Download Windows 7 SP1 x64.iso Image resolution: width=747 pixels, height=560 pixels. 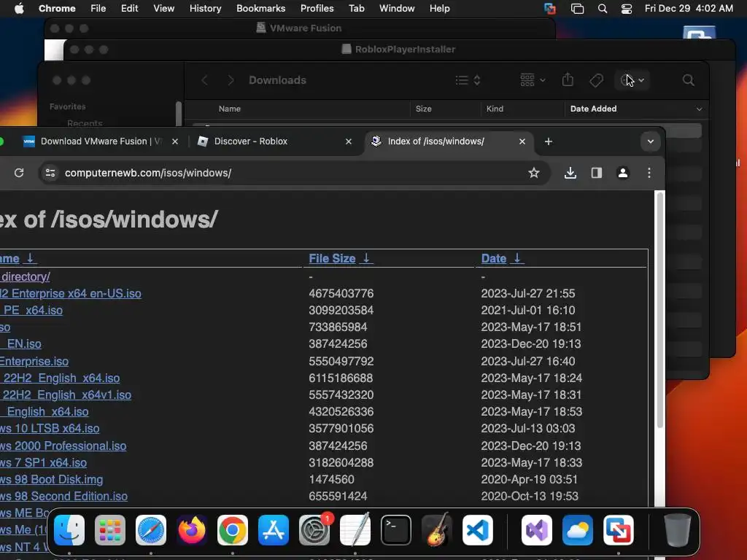pos(43,462)
